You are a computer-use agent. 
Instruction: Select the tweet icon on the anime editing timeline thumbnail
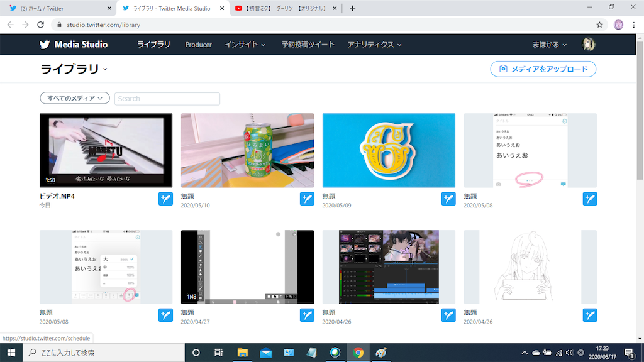448,315
